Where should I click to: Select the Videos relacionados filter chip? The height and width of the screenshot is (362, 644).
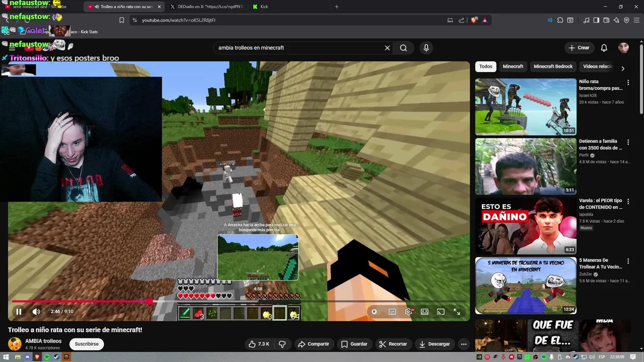tap(598, 66)
